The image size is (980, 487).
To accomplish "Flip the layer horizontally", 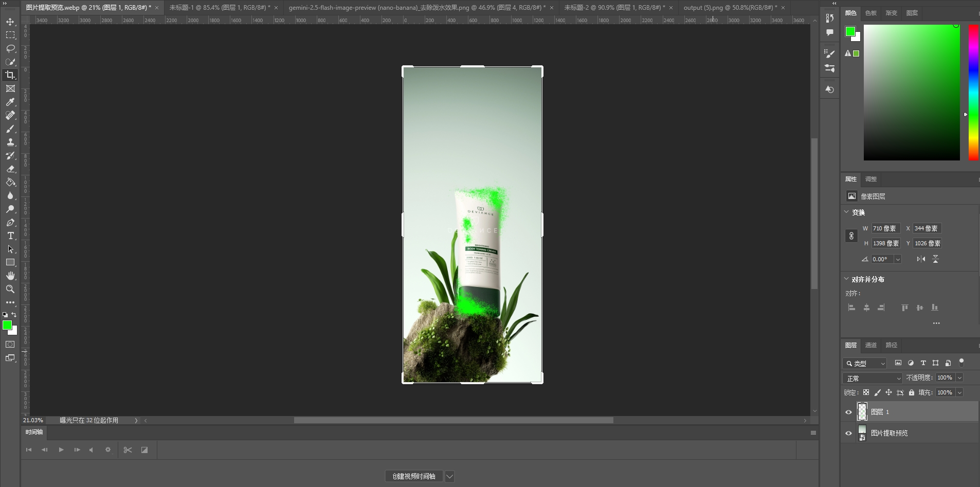I will click(x=921, y=259).
